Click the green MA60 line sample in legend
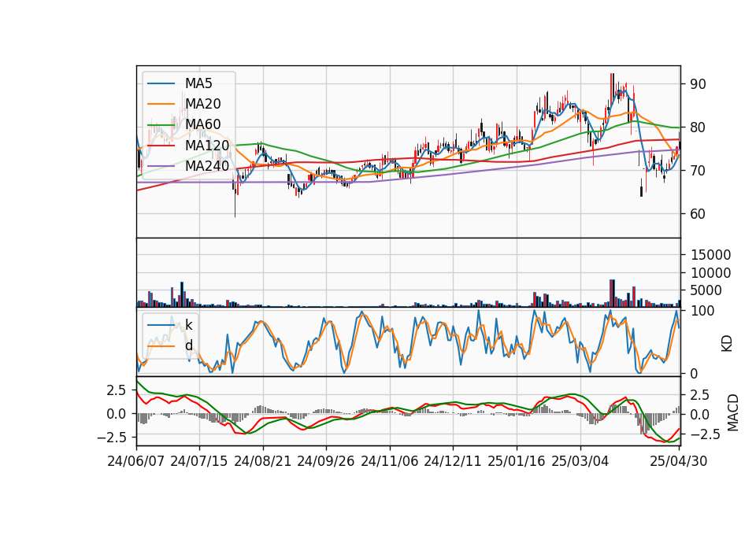This screenshot has height=543, width=756. point(161,125)
